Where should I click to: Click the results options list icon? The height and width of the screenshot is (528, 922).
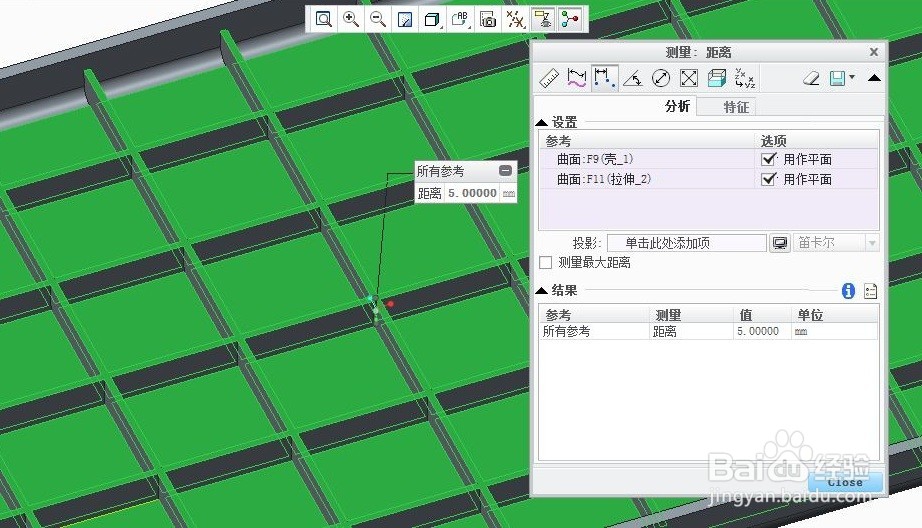point(871,291)
